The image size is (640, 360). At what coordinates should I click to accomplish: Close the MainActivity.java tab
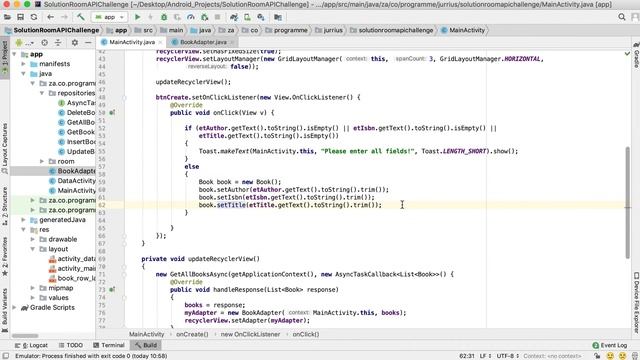160,42
